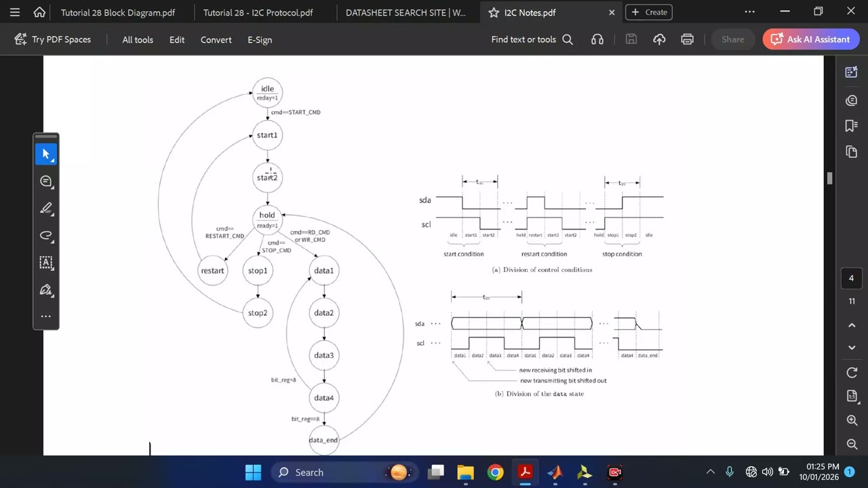This screenshot has width=868, height=488.
Task: Open the All tools menu
Action: click(138, 39)
